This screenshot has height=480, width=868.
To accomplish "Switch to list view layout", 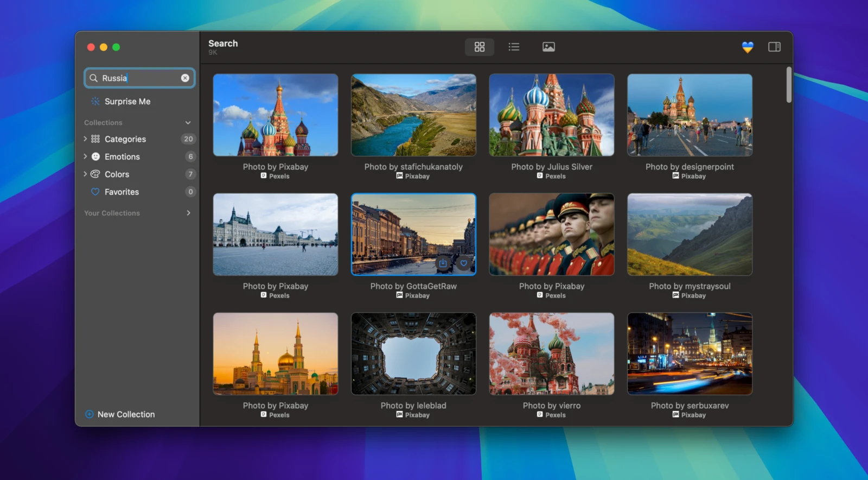I will coord(514,47).
